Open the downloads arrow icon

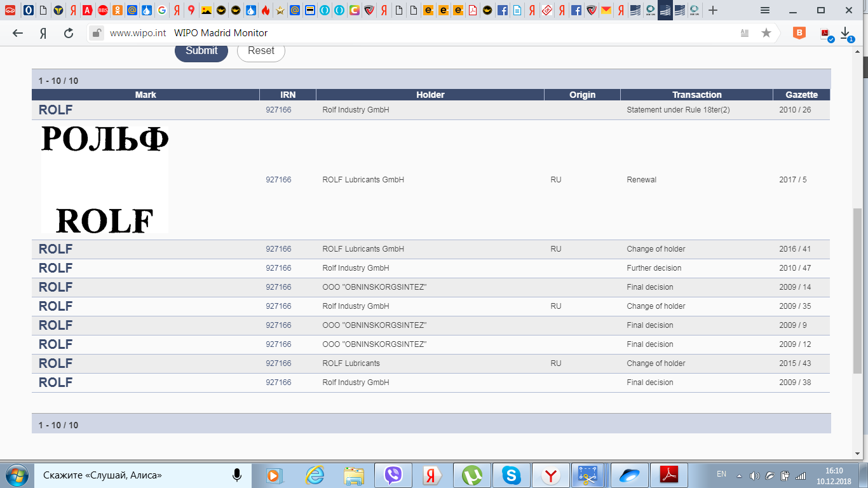click(846, 33)
